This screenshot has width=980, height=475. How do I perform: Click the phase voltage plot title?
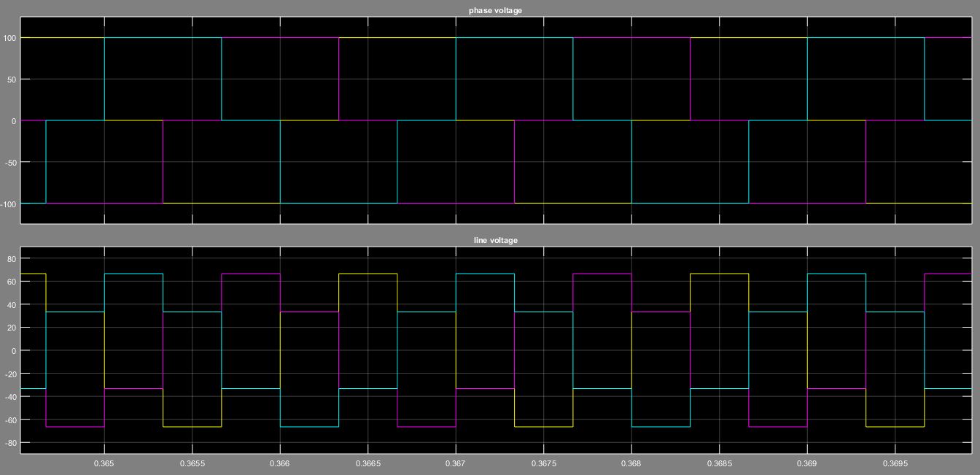coord(495,10)
